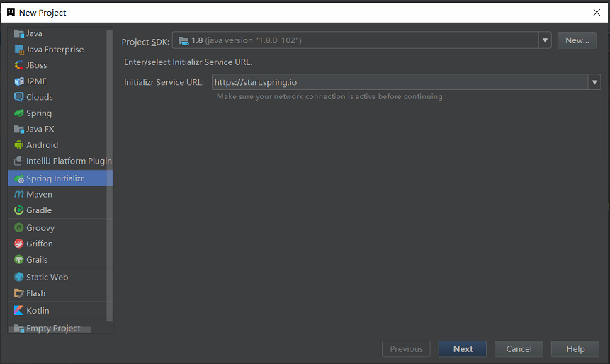Select the Java Enterprise label
The height and width of the screenshot is (364, 610).
pos(55,50)
